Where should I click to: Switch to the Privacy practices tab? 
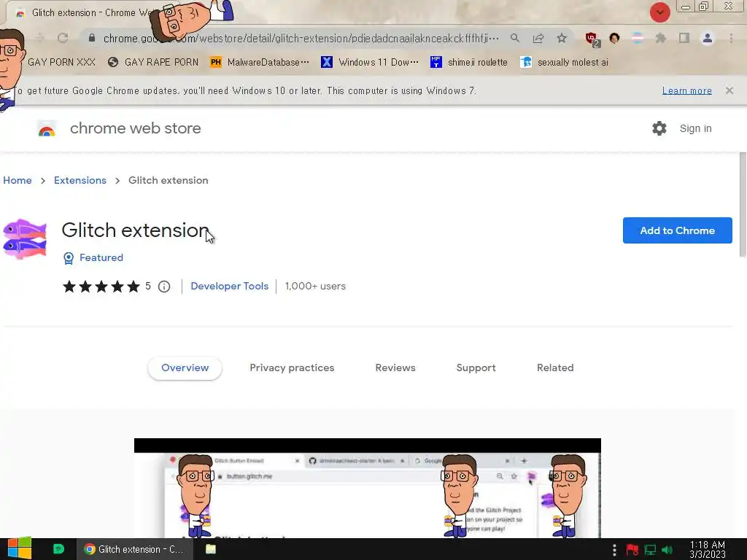292,367
